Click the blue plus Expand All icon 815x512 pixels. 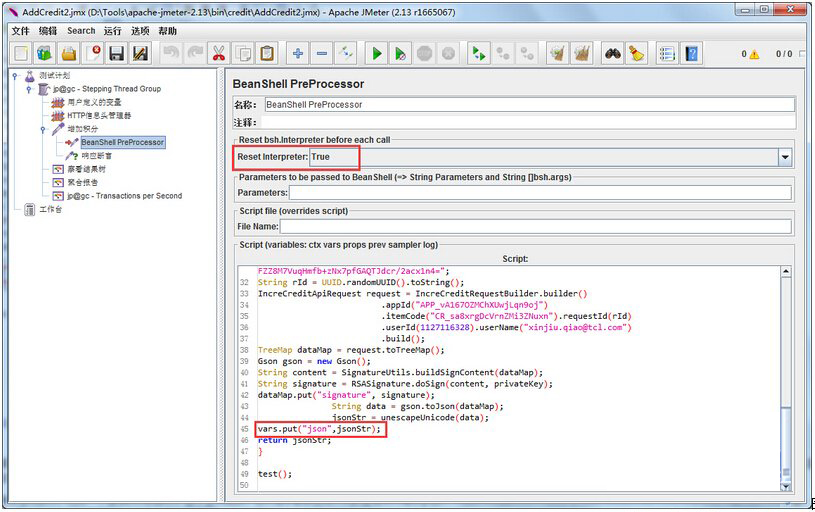(297, 53)
